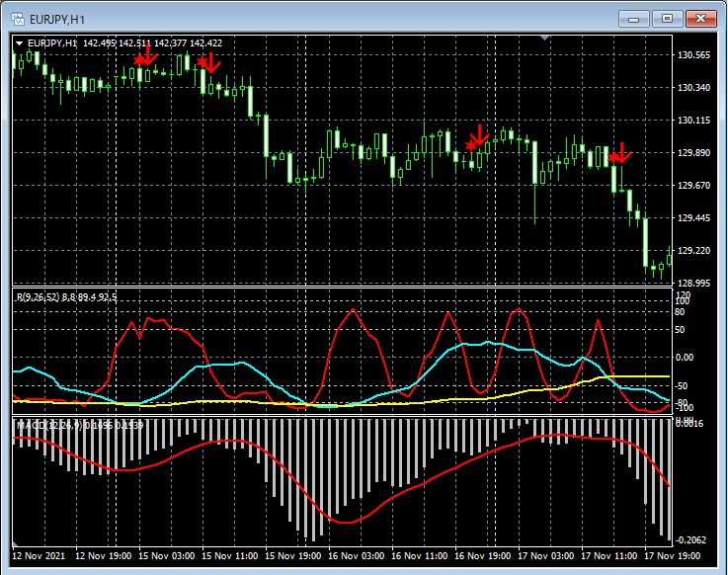Open the triangle dropdown beside EURJPY,H1 label
The image size is (728, 575).
point(19,43)
